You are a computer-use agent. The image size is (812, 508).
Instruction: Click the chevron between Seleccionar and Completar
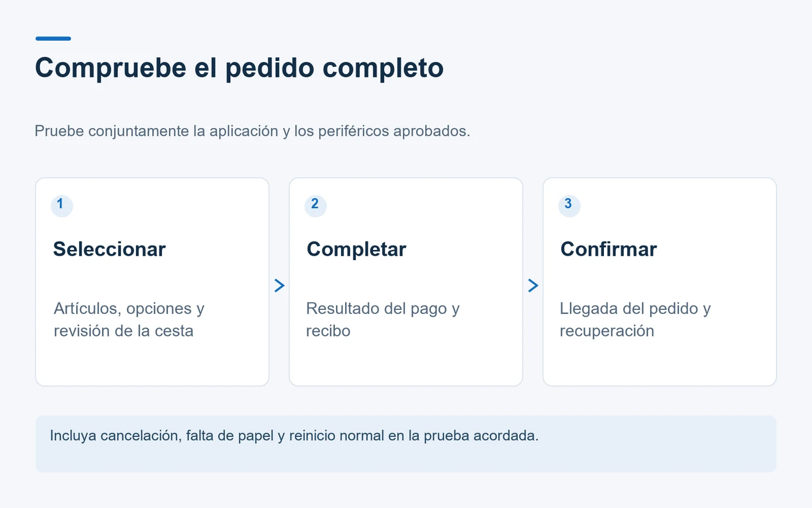coord(279,286)
